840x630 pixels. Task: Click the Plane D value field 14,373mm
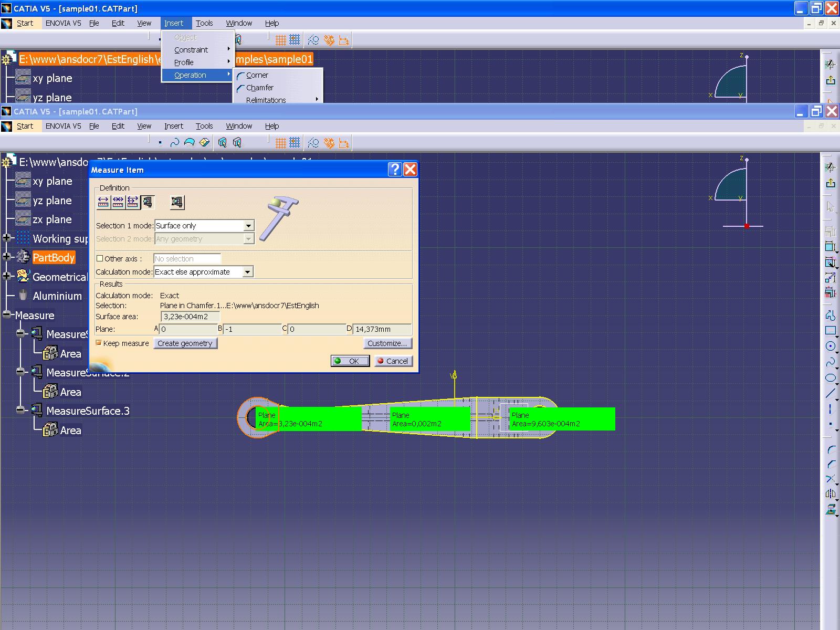coord(382,329)
